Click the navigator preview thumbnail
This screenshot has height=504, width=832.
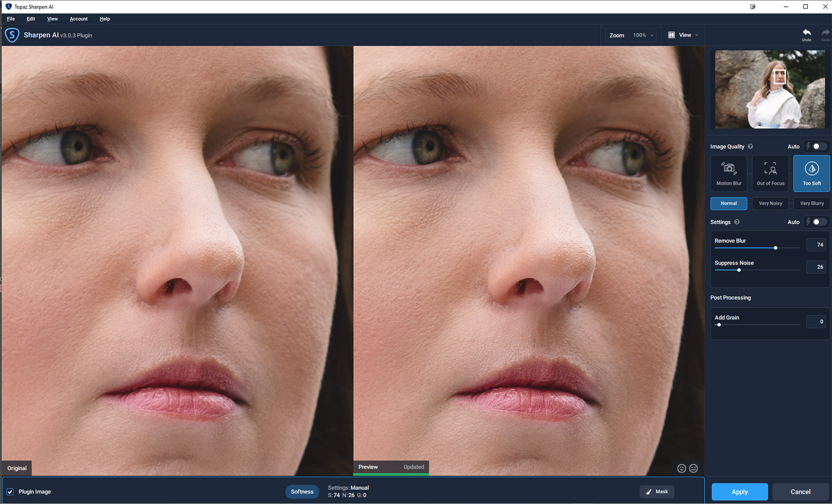770,89
